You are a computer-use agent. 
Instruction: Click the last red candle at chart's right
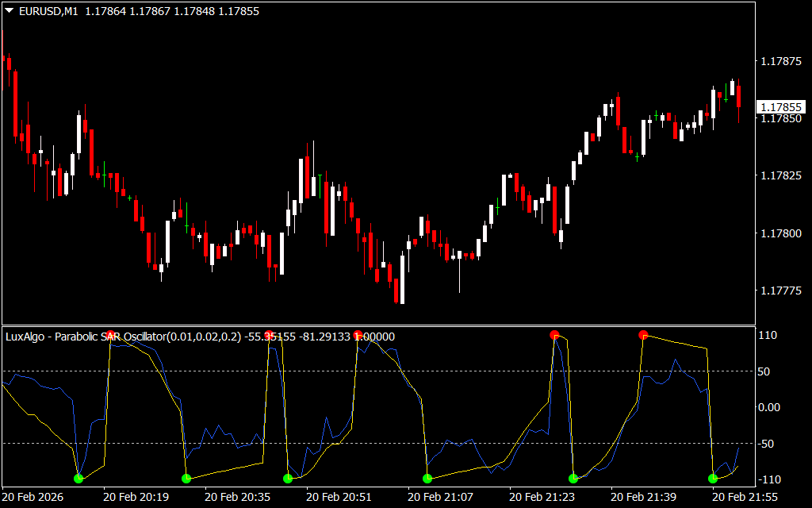click(738, 97)
